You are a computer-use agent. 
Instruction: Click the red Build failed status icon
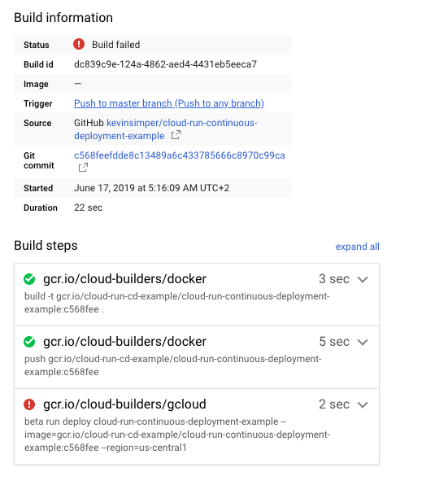click(x=79, y=44)
